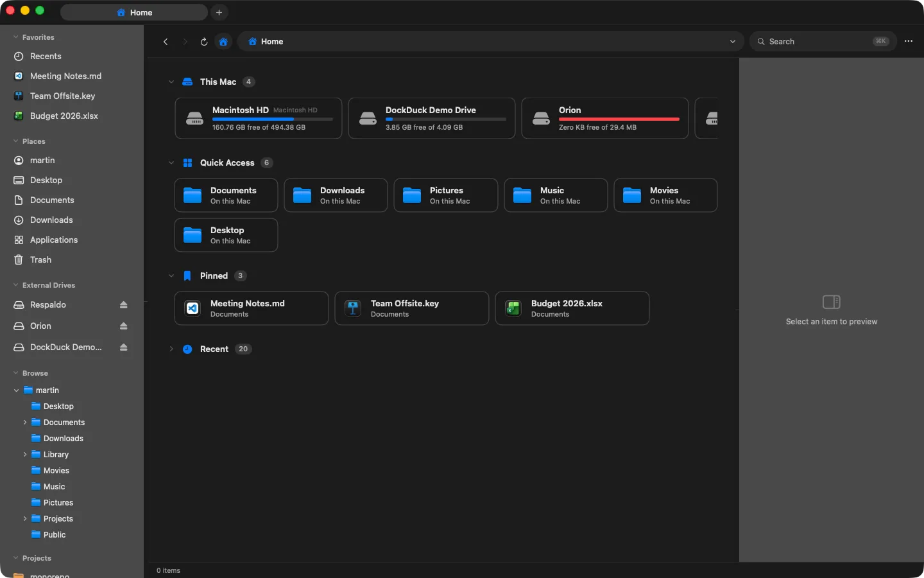The image size is (924, 578).
Task: Collapse Projects sidebar group
Action: coord(16,558)
